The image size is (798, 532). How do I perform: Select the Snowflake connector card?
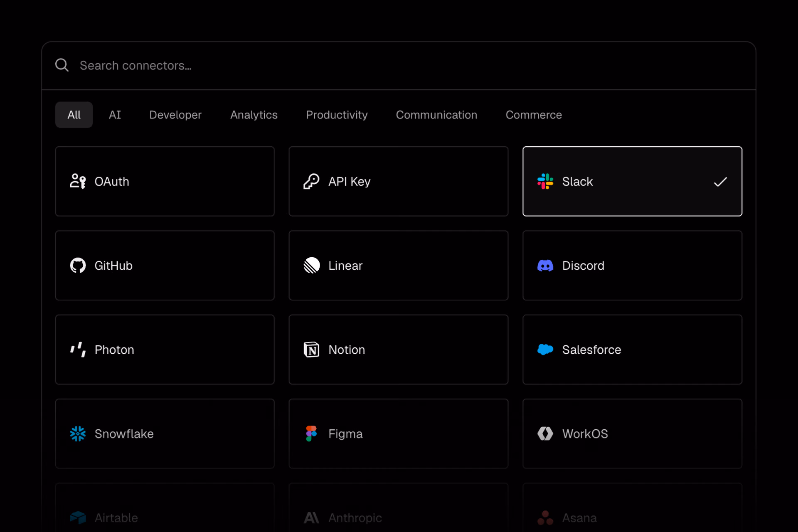[x=165, y=434]
